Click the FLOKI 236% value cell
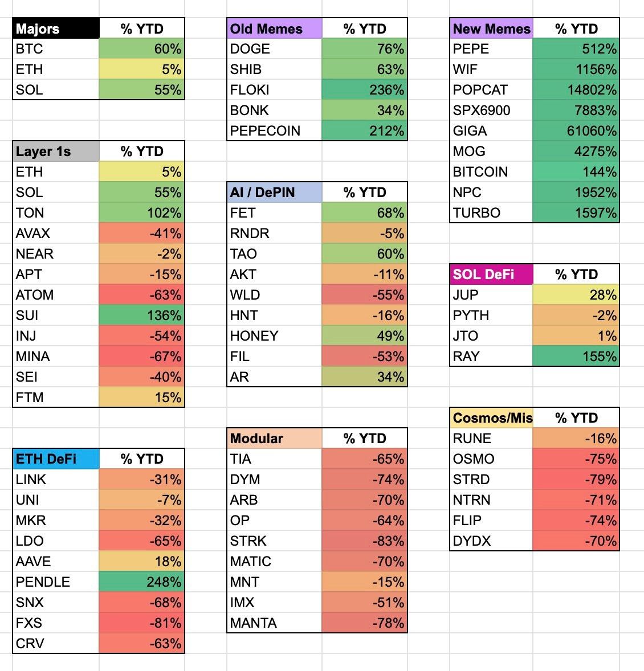Screen dimensions: 644x671 point(364,90)
